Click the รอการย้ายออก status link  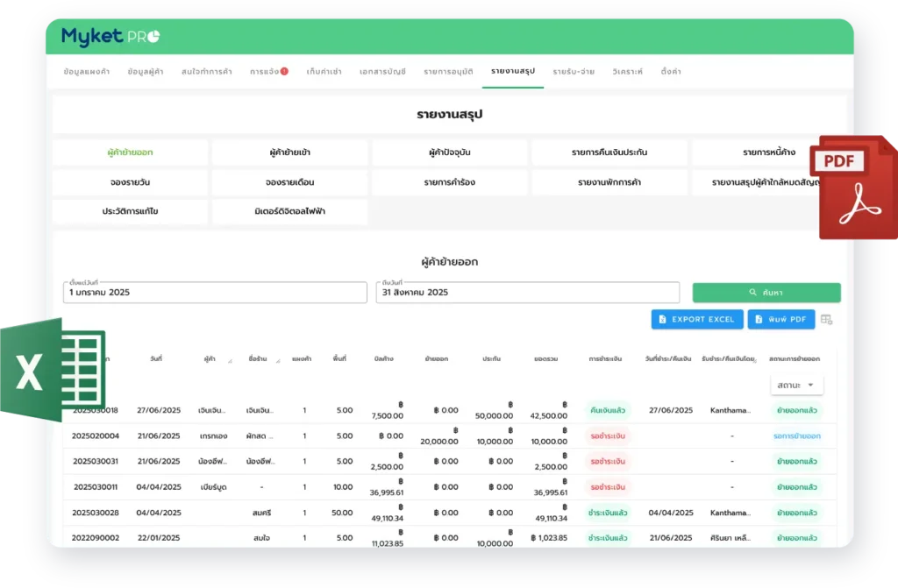click(x=796, y=436)
